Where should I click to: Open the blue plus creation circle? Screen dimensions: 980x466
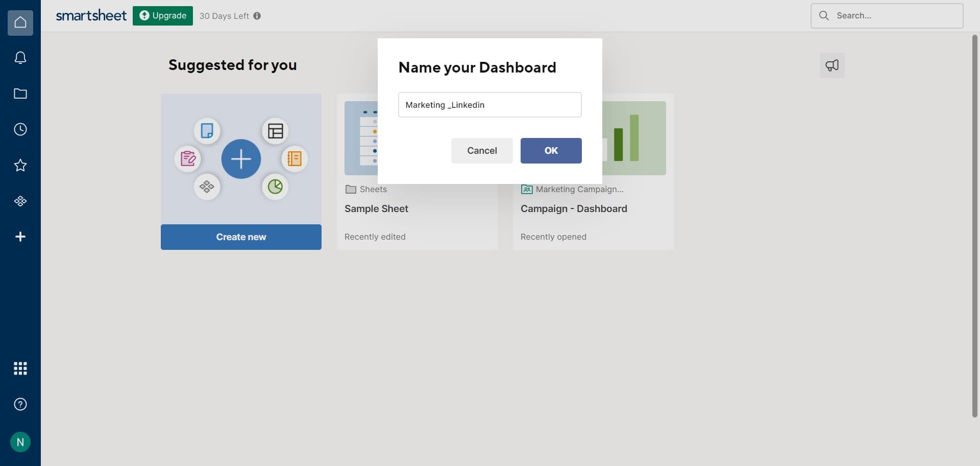pyautogui.click(x=241, y=159)
